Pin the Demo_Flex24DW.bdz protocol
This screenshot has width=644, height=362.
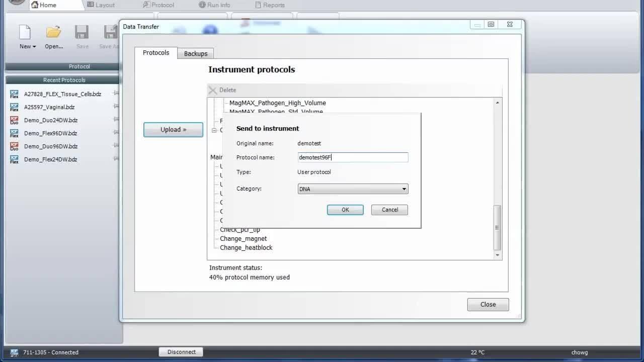(x=116, y=159)
